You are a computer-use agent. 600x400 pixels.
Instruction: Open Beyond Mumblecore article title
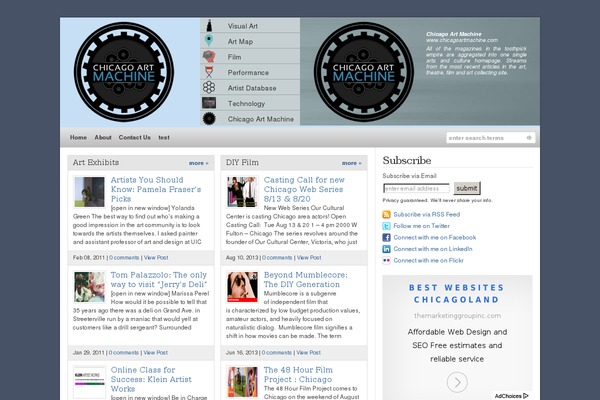click(x=306, y=279)
